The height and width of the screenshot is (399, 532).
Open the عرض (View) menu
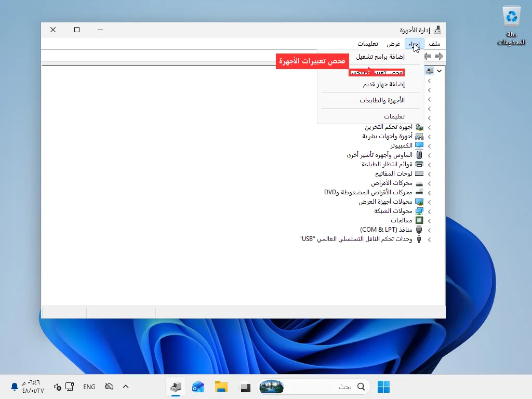point(394,44)
